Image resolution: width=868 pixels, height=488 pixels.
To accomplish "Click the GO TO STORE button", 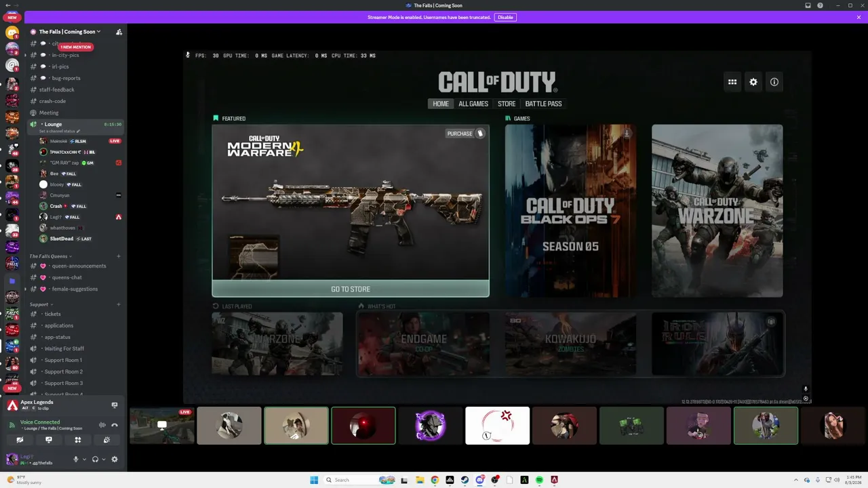I will coord(351,289).
